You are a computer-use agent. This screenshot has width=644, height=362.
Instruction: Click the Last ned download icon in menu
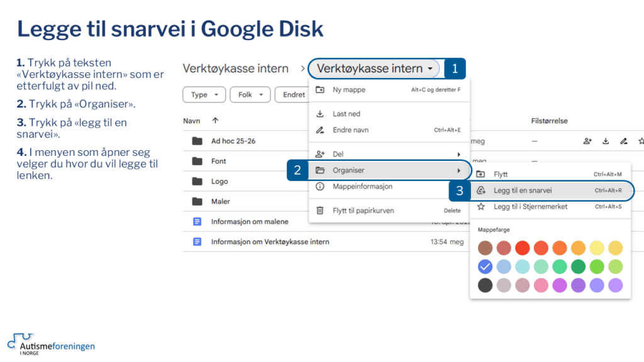[320, 114]
